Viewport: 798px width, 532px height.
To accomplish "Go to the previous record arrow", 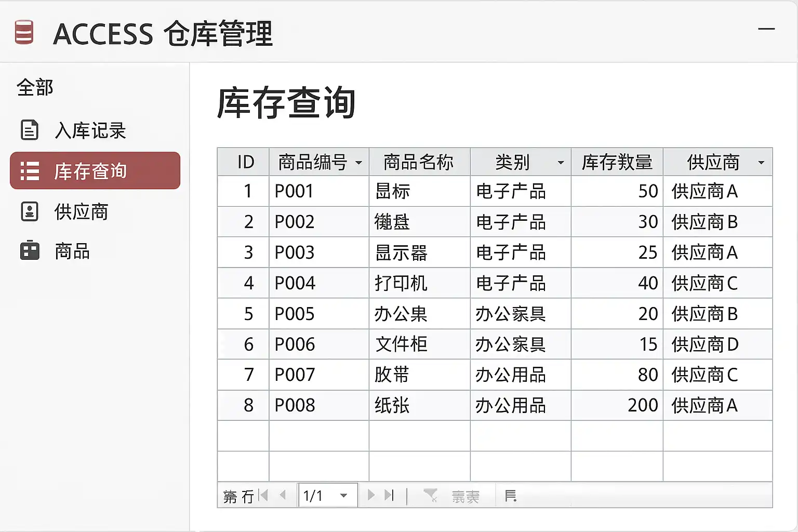I will (283, 495).
